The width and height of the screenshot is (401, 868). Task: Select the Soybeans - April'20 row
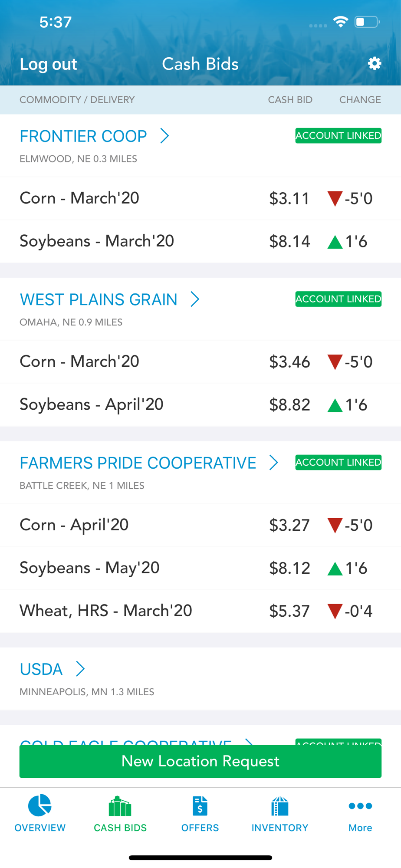(x=200, y=405)
